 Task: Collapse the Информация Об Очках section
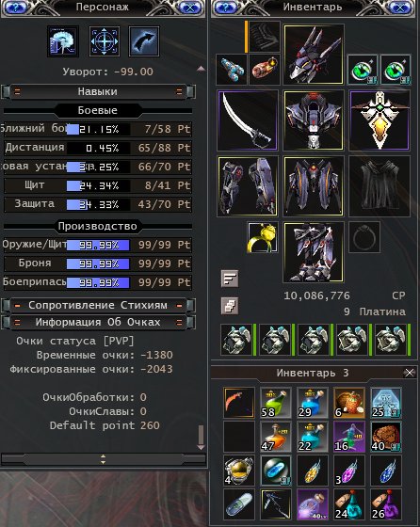pyautogui.click(x=98, y=322)
